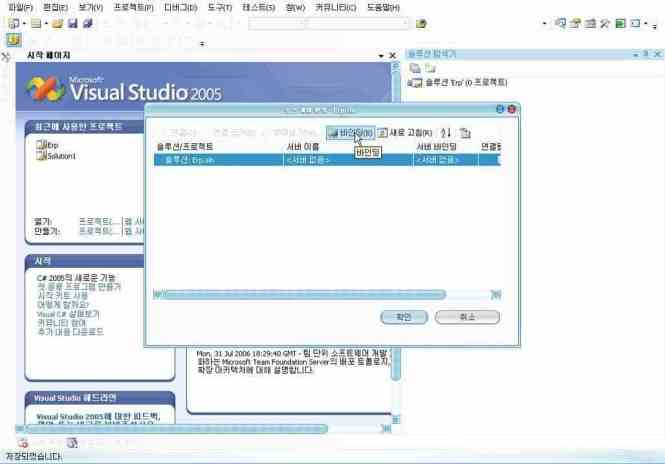Click the 열기 프로젝트 link

(100, 221)
